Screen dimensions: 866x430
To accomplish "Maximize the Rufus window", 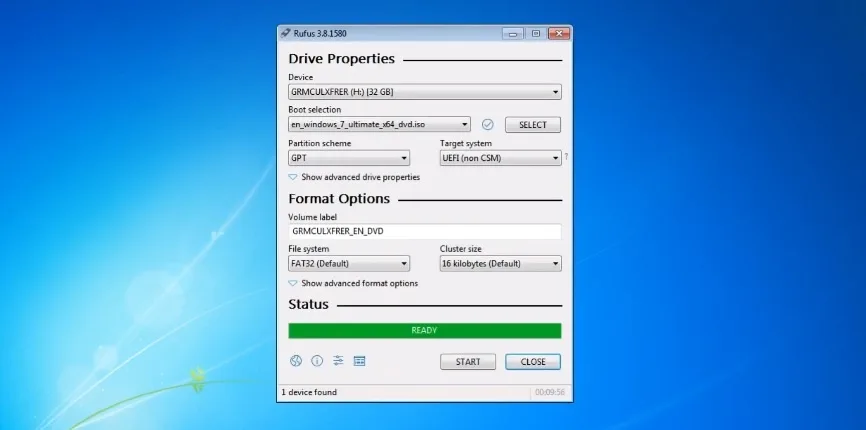I will coord(536,34).
